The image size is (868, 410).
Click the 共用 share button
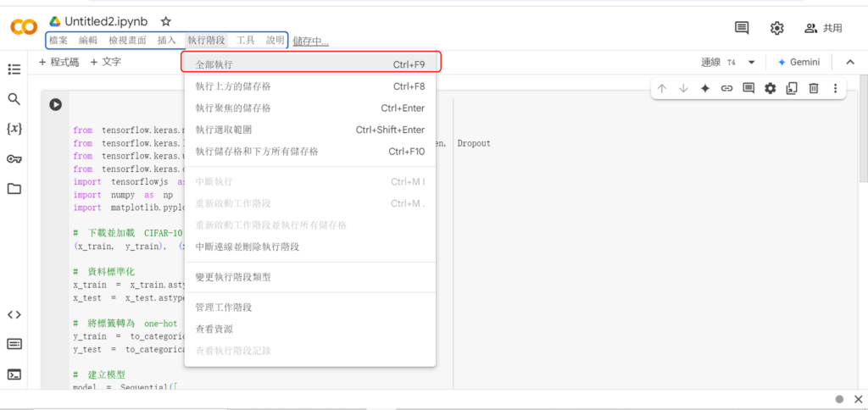tap(823, 28)
